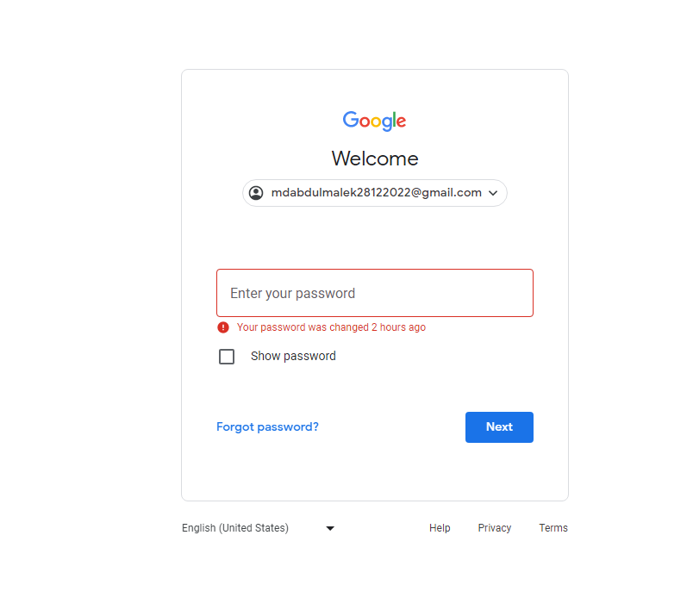This screenshot has width=693, height=616.
Task: Open the Privacy footer link
Action: 495,528
